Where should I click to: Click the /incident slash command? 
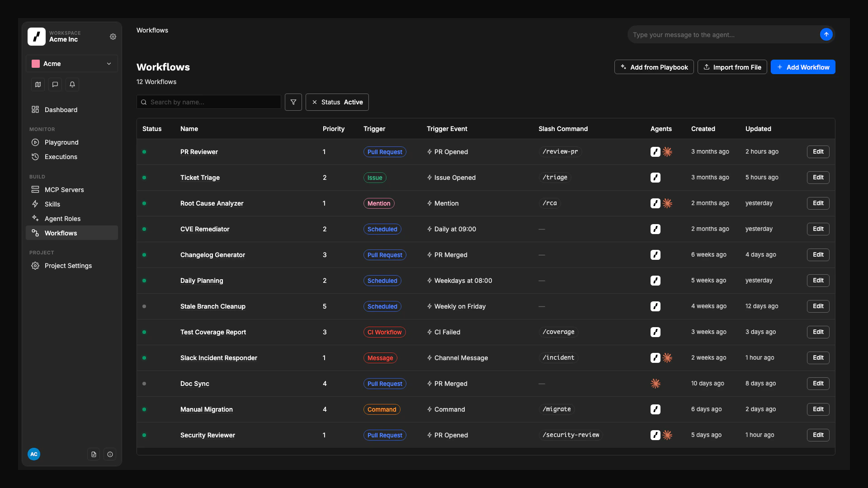pyautogui.click(x=558, y=358)
